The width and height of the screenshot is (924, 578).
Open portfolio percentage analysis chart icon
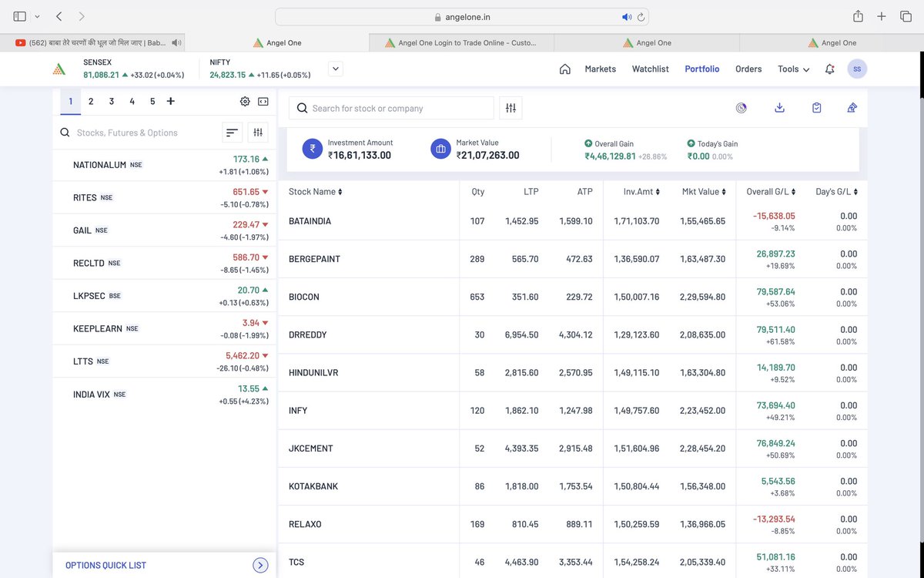click(x=741, y=108)
